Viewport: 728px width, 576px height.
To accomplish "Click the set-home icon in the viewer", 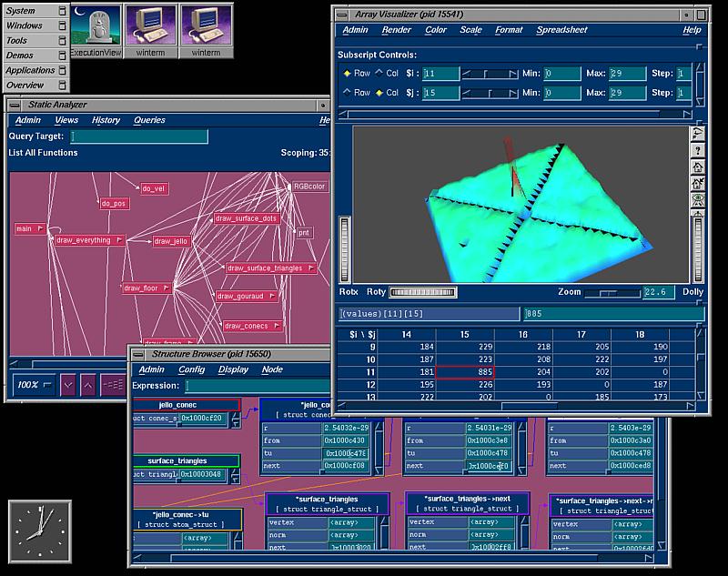I will point(698,185).
